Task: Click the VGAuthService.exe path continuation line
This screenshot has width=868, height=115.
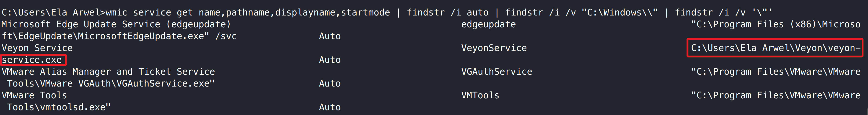Action: (x=111, y=83)
